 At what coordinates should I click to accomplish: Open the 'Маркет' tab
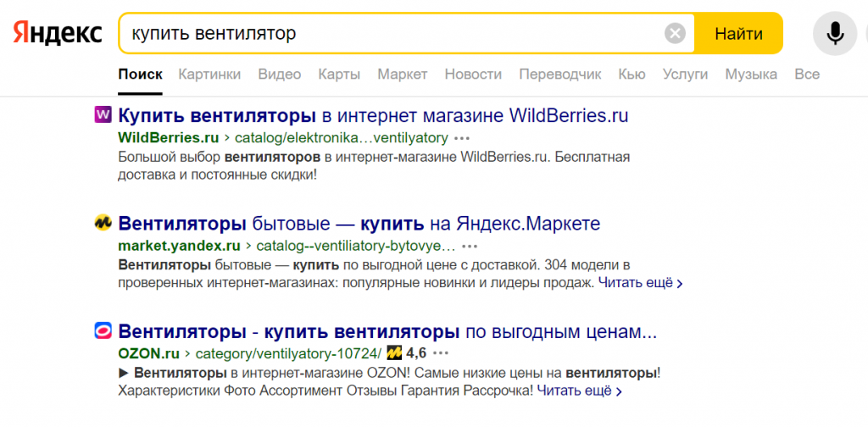pyautogui.click(x=403, y=74)
